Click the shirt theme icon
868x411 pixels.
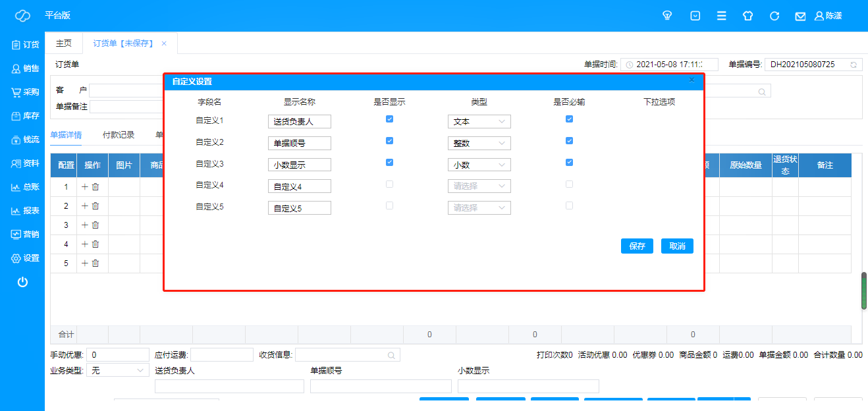coord(747,16)
